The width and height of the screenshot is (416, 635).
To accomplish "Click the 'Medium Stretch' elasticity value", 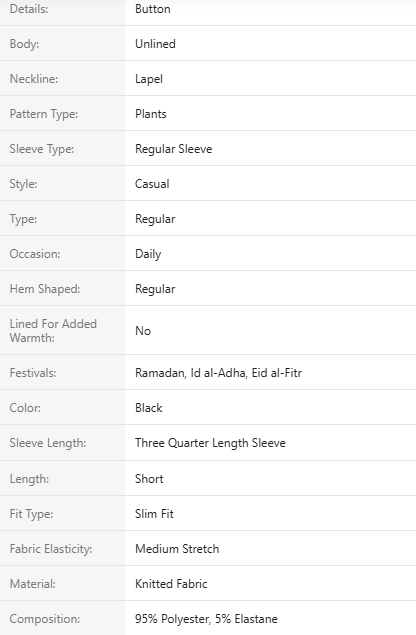I will pyautogui.click(x=177, y=549).
